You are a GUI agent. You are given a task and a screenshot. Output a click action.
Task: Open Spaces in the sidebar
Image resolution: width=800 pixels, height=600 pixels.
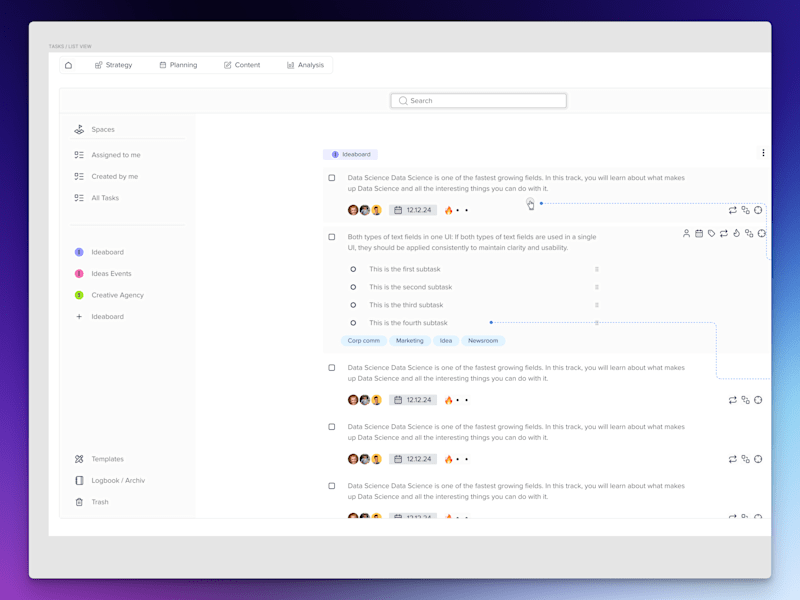pos(94,130)
